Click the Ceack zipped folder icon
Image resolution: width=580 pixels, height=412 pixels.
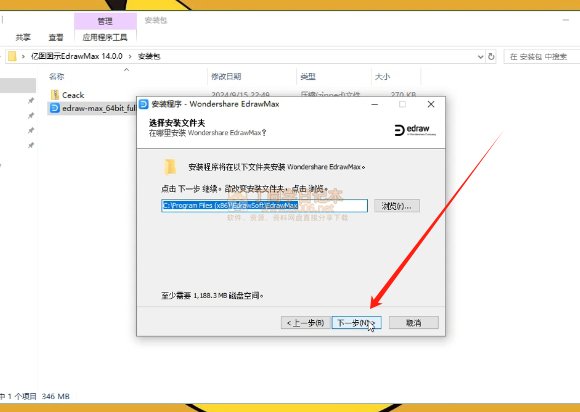click(x=55, y=95)
